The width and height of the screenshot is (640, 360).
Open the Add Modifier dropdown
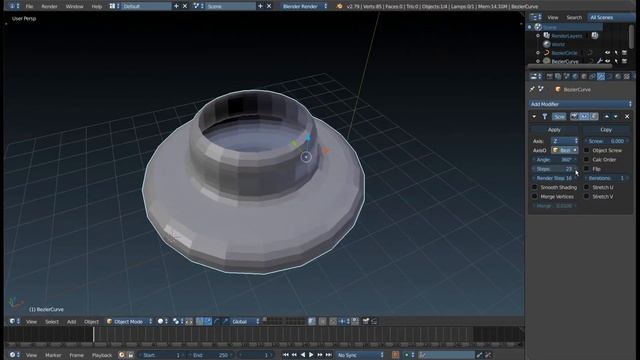(580, 104)
